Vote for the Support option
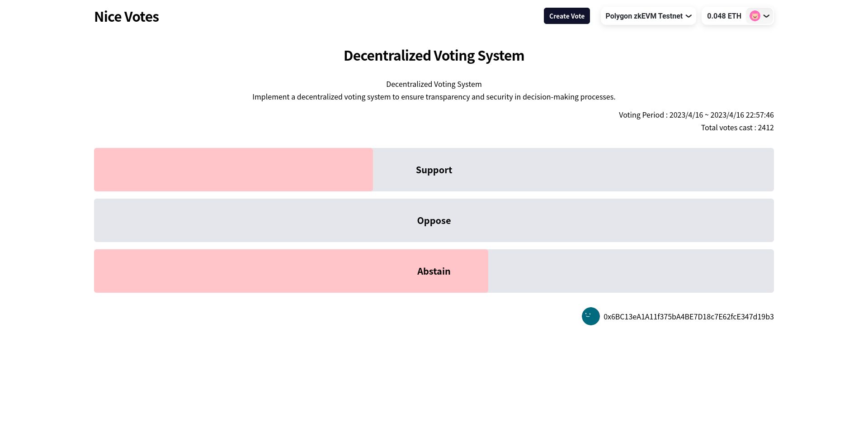This screenshot has width=868, height=428. point(434,170)
